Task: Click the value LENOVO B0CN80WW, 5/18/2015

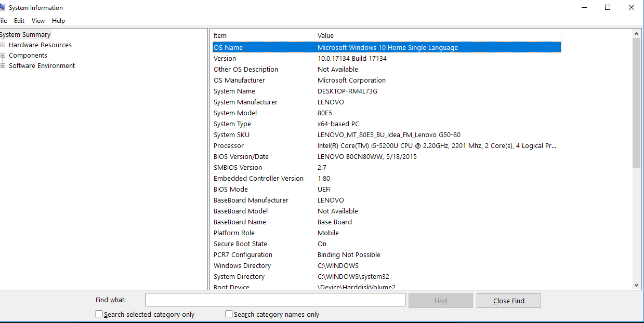Action: tap(367, 157)
